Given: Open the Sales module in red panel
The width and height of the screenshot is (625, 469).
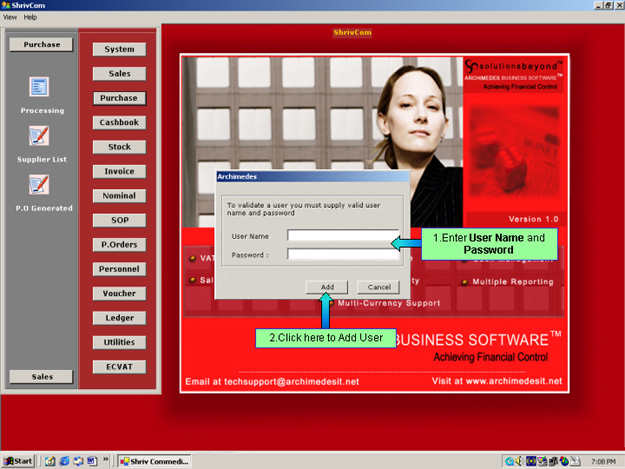Looking at the screenshot, I should (x=119, y=73).
